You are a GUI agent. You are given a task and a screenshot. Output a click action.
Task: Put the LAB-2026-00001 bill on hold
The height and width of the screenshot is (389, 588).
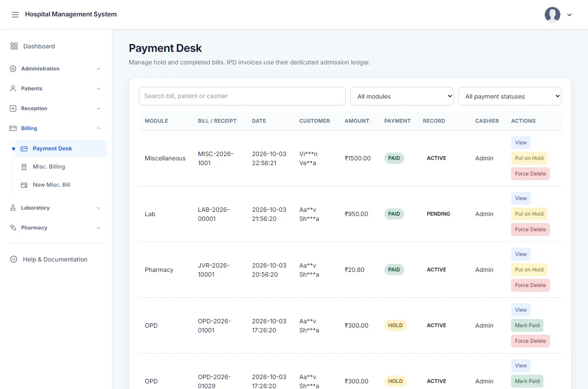tap(529, 214)
